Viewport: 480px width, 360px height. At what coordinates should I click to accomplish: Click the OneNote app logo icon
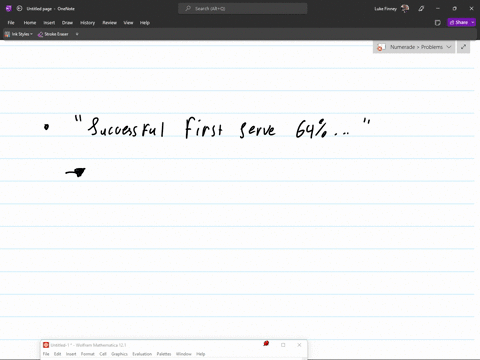pos(9,9)
